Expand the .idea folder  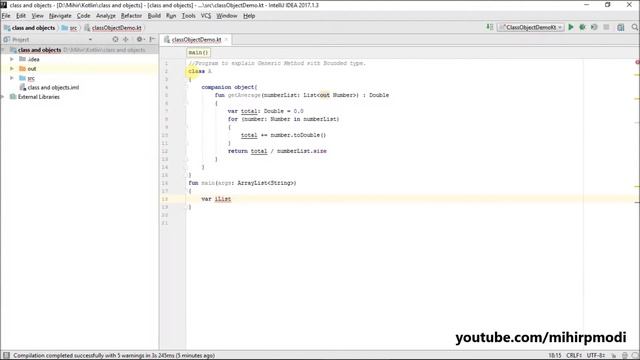click(12, 59)
